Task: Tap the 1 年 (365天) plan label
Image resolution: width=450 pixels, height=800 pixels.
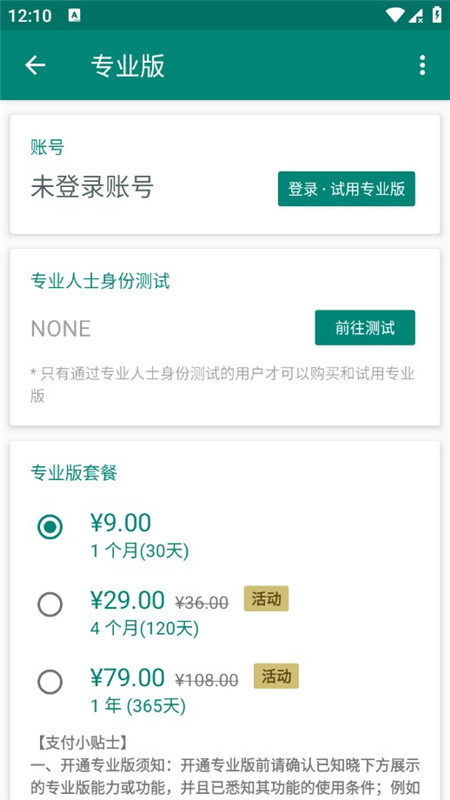Action: 138,706
